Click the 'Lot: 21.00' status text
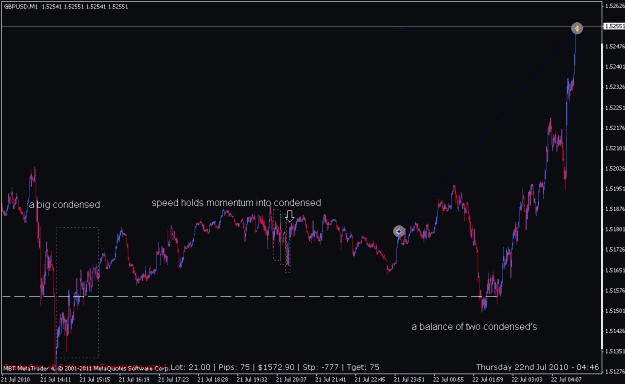Screen dimensions: 625x384 click(x=191, y=367)
